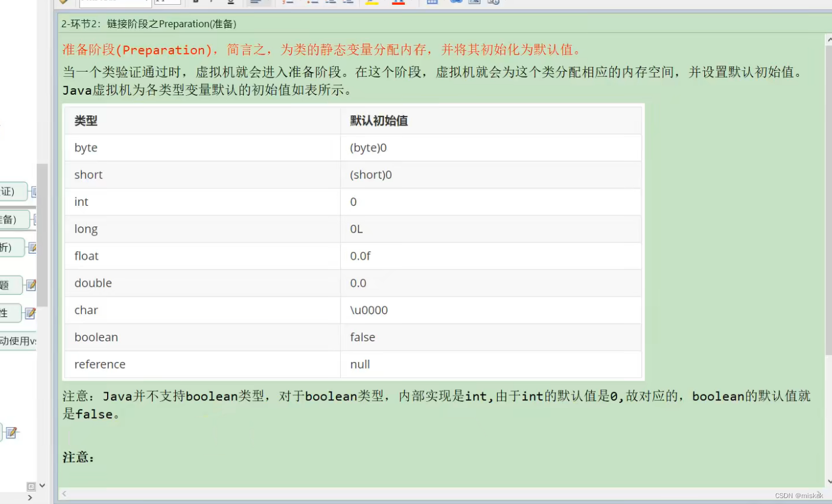The image size is (832, 504).
Task: Click the mind map scroll-down arrow
Action: point(42,486)
